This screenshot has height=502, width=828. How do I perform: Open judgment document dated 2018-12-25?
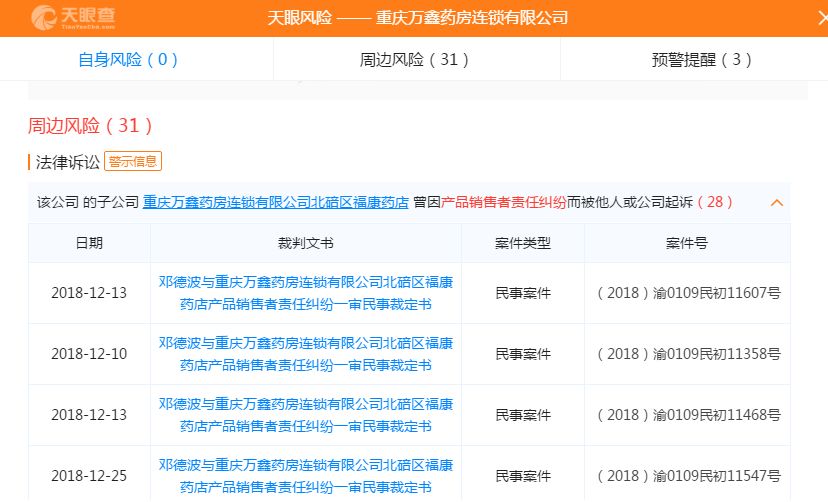click(305, 476)
